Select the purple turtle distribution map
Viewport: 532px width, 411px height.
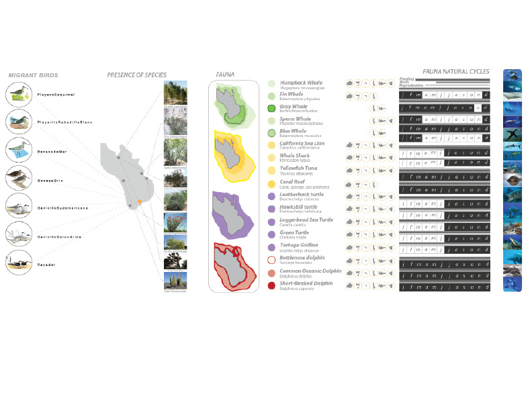232,213
